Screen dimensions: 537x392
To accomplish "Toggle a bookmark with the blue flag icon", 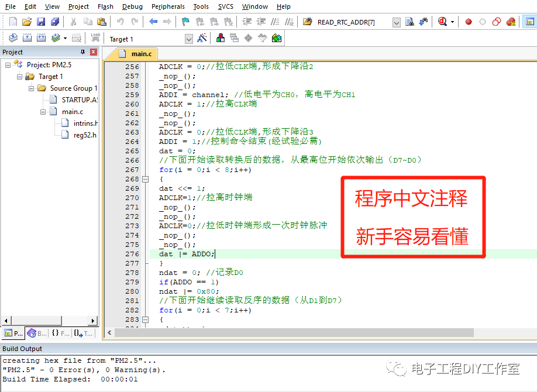I will (185, 21).
